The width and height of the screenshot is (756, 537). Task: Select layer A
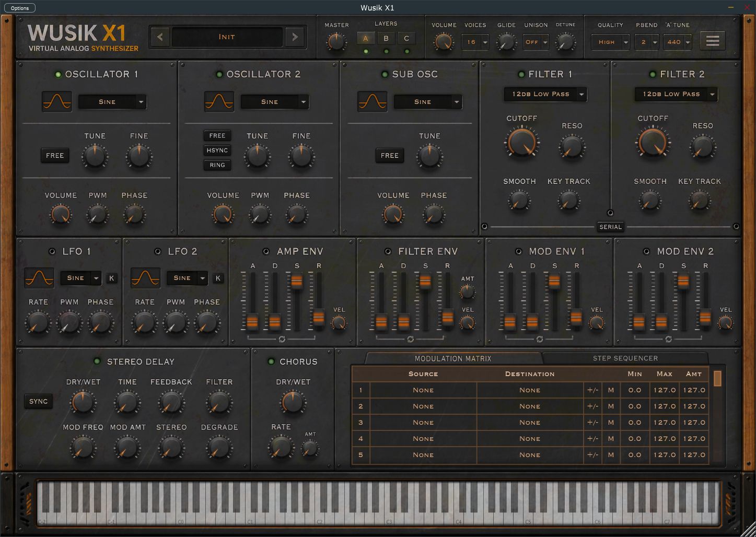[x=366, y=39]
